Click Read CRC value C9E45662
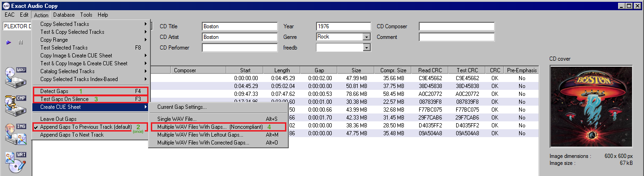The height and width of the screenshot is (176, 644). pos(430,78)
